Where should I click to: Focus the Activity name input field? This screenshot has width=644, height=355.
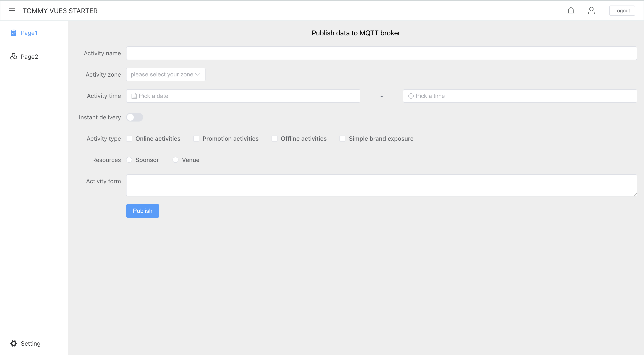[381, 53]
